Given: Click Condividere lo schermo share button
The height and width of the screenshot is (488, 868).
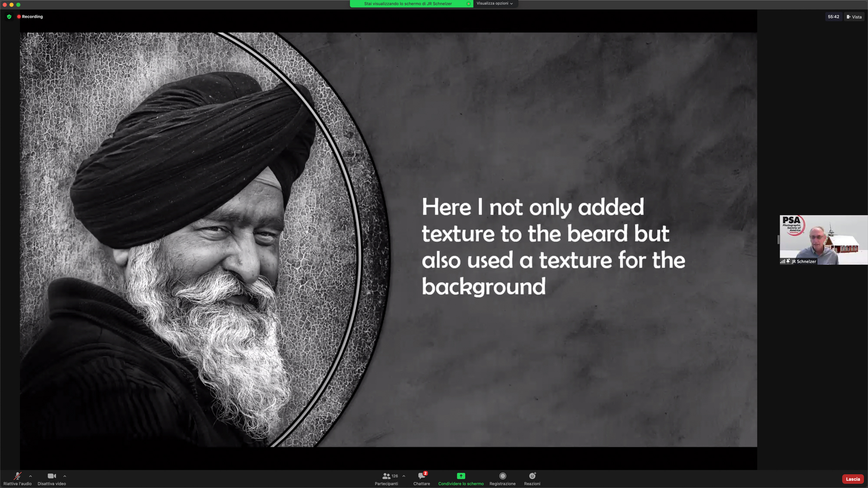Looking at the screenshot, I should coord(461,478).
